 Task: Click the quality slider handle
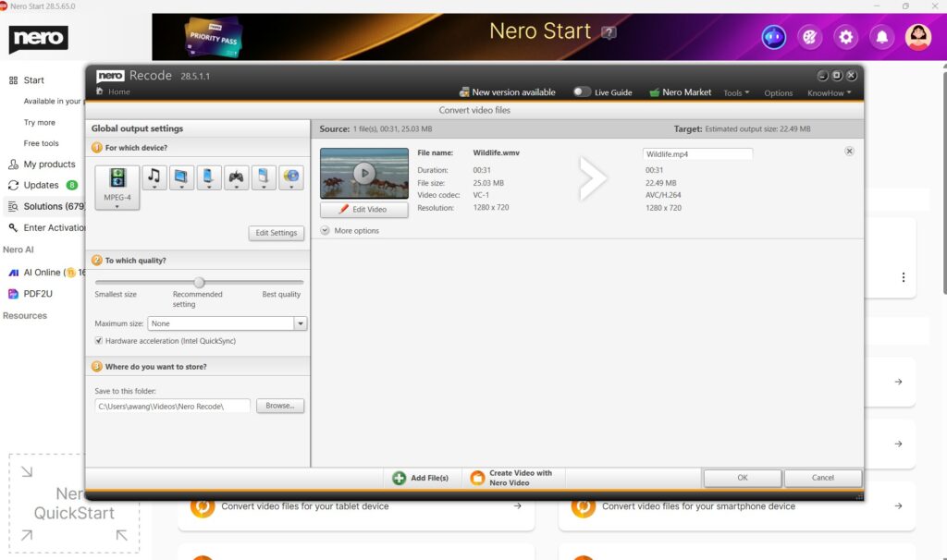199,282
